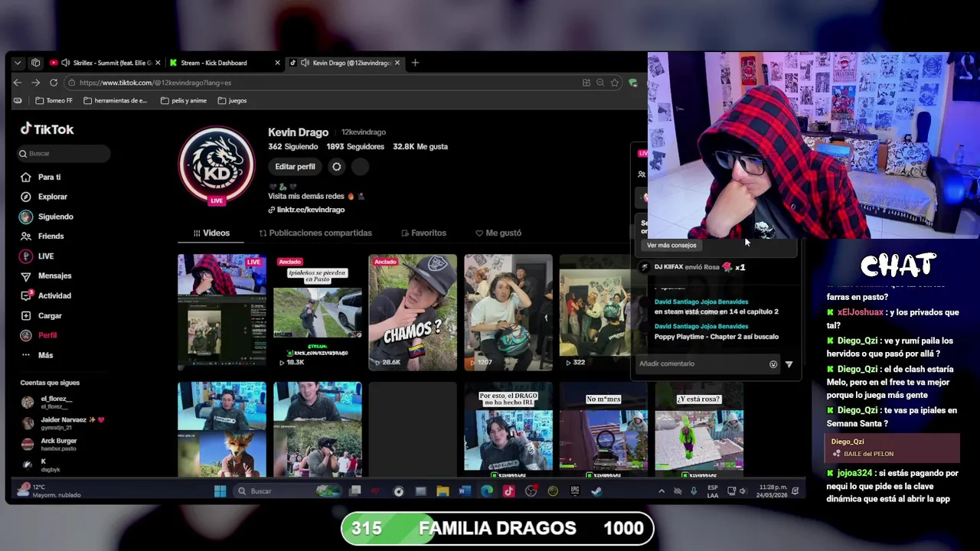
Task: Click the zoom magnifier in address bar
Action: 600,83
